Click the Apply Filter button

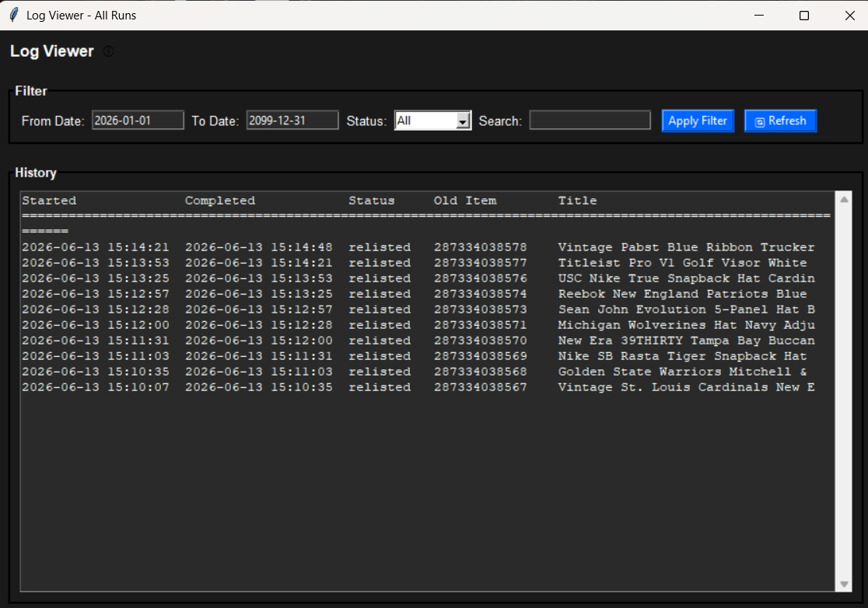(698, 121)
